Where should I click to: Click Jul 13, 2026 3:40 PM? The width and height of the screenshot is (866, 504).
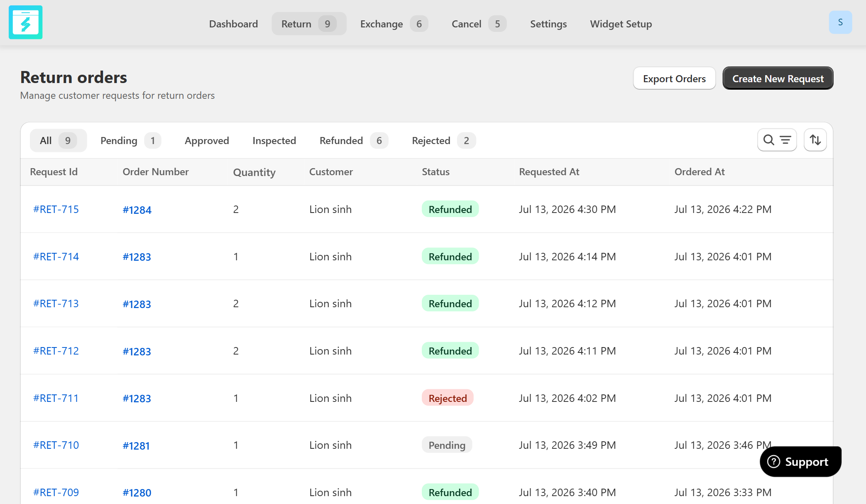click(x=567, y=492)
